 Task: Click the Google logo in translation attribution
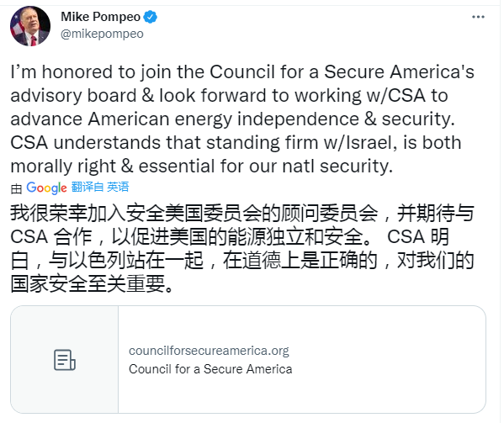point(46,188)
